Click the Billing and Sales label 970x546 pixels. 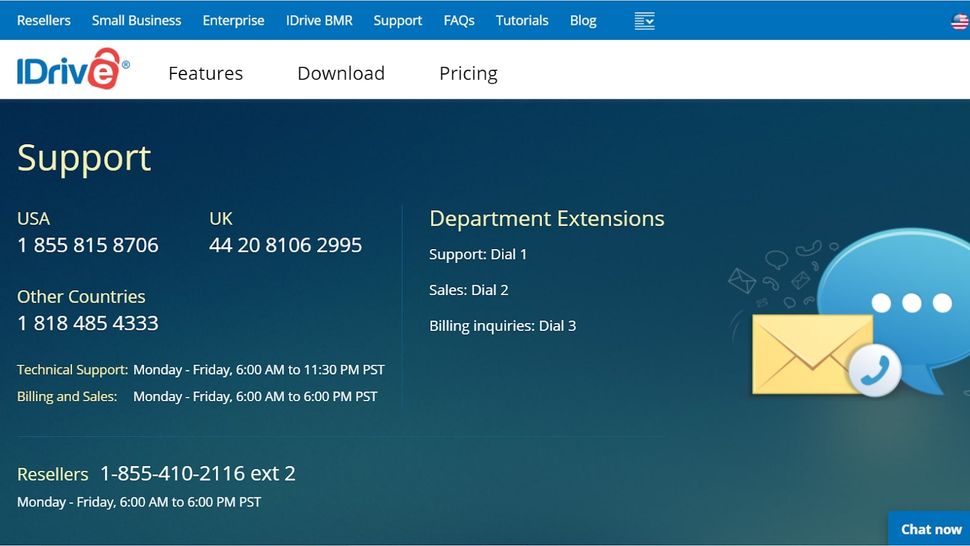67,396
